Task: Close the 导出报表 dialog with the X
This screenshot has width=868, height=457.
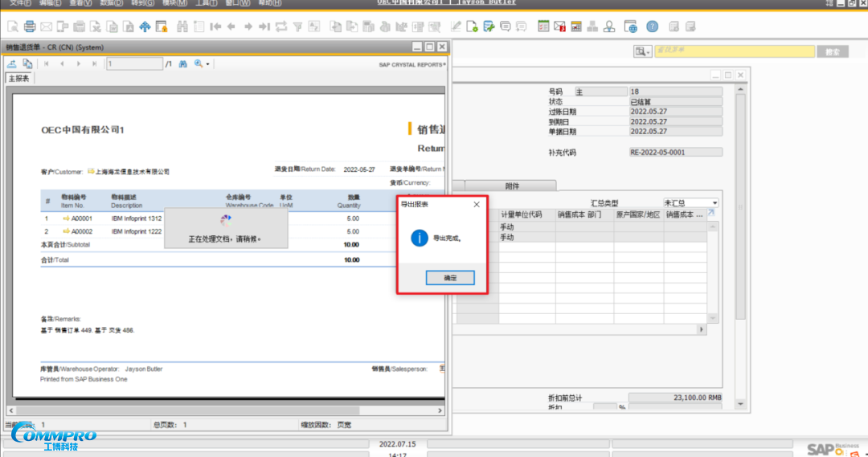Action: 476,205
